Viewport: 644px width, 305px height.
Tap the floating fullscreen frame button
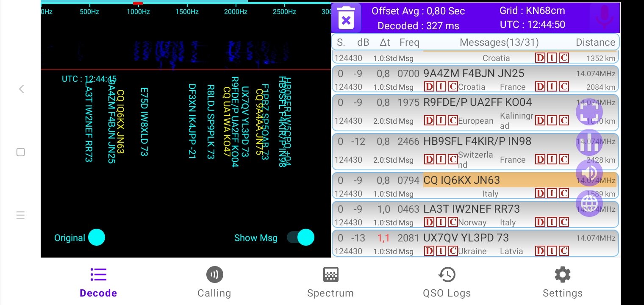click(589, 112)
